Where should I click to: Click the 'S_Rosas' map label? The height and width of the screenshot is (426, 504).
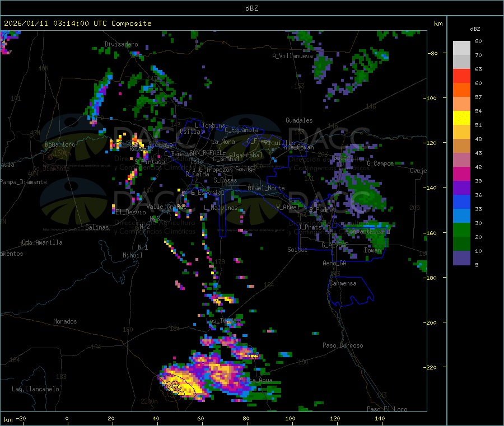click(x=225, y=180)
